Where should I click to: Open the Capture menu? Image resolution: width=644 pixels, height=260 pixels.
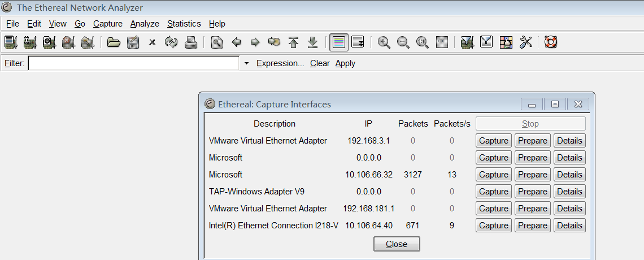coord(107,24)
